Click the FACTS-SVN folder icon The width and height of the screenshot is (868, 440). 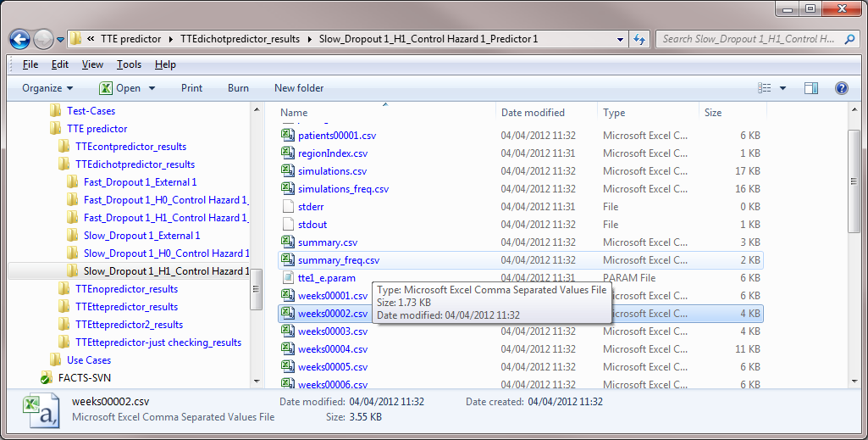(x=47, y=378)
